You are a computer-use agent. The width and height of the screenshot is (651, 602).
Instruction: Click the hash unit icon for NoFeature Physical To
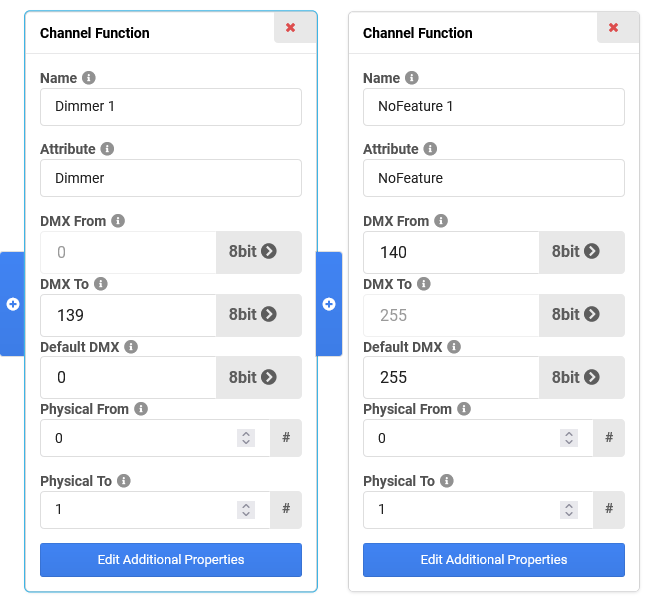click(609, 509)
